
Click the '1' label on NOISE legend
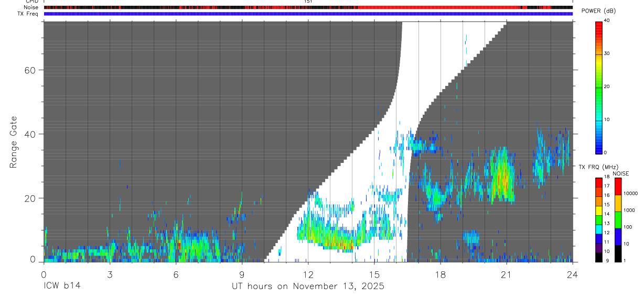coord(625,260)
